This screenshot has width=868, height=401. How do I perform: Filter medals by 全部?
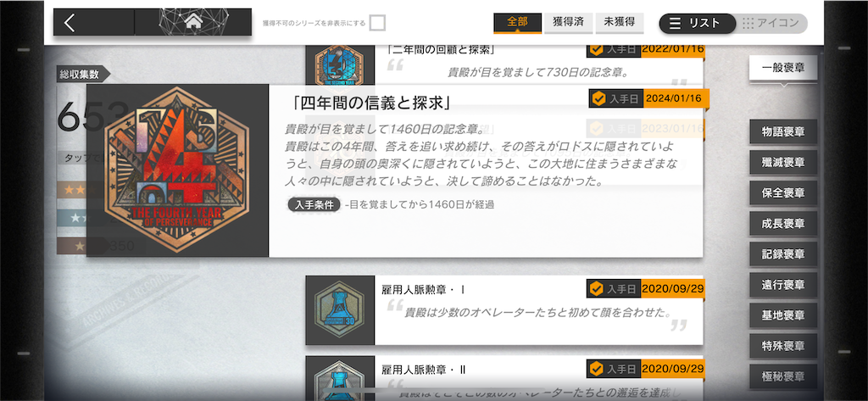coord(518,23)
